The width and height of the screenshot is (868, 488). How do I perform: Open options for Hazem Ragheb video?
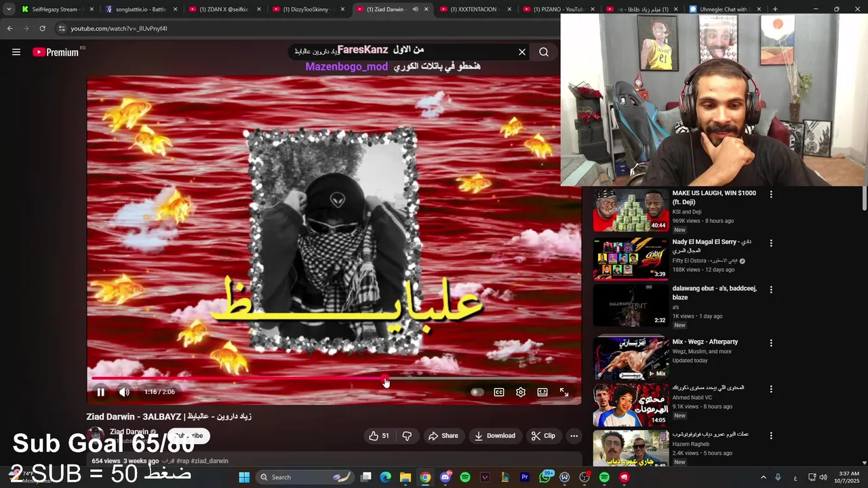[x=770, y=435]
